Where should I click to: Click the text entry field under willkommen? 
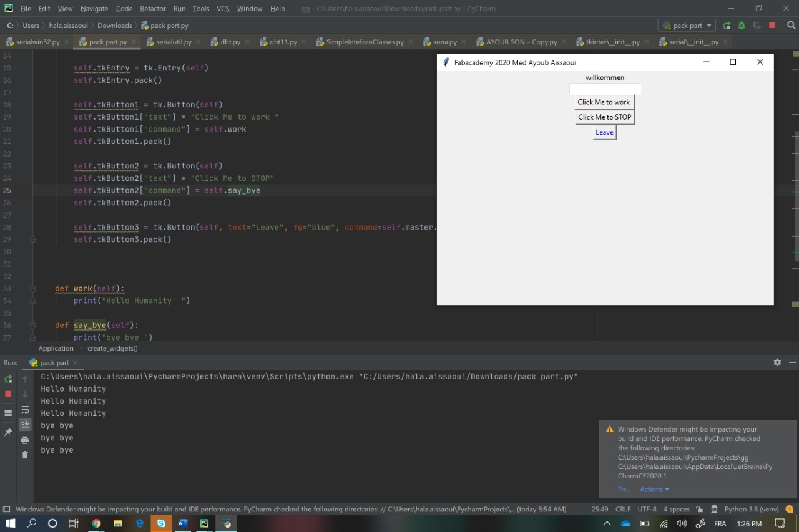(604, 89)
